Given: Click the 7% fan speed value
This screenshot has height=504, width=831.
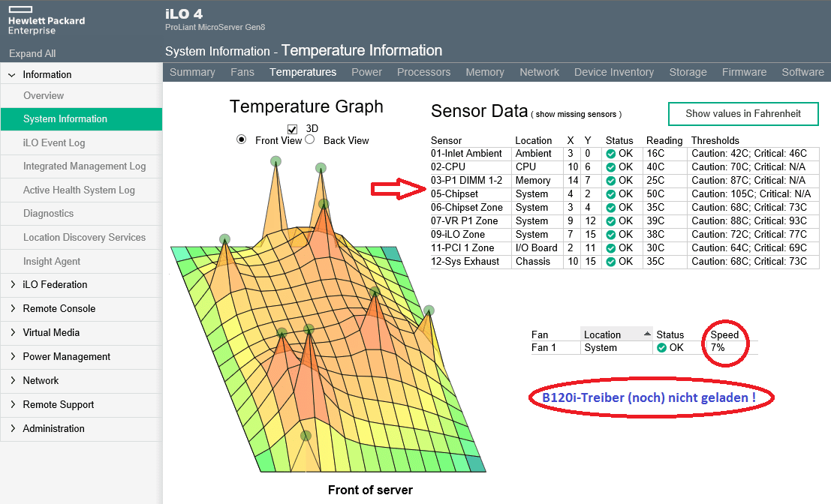Looking at the screenshot, I should tap(718, 348).
